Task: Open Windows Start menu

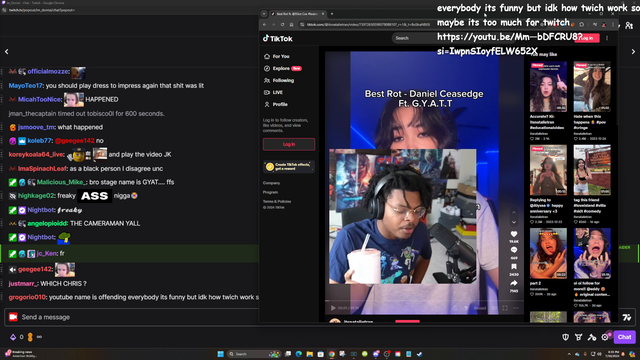Action: point(220,354)
